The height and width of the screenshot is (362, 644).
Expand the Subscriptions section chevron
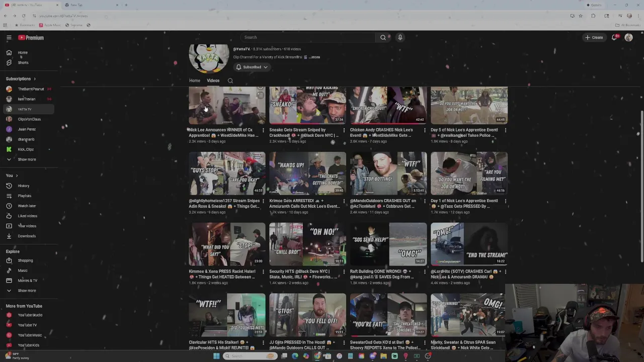point(34,79)
